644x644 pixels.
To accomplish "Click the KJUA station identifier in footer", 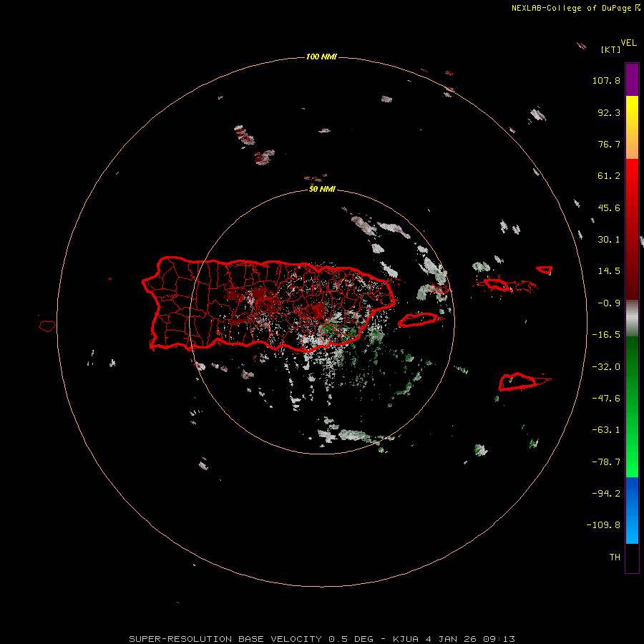I will pyautogui.click(x=406, y=639).
